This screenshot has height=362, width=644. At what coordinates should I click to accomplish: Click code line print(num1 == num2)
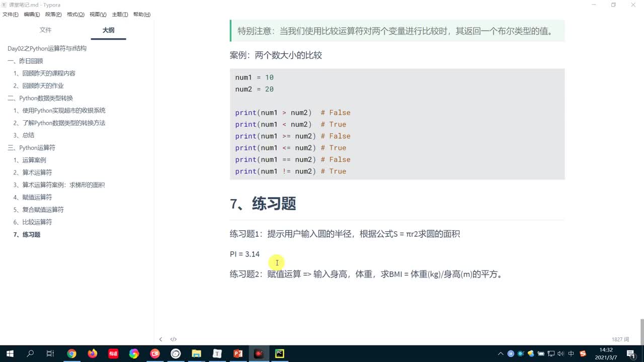[x=293, y=159]
